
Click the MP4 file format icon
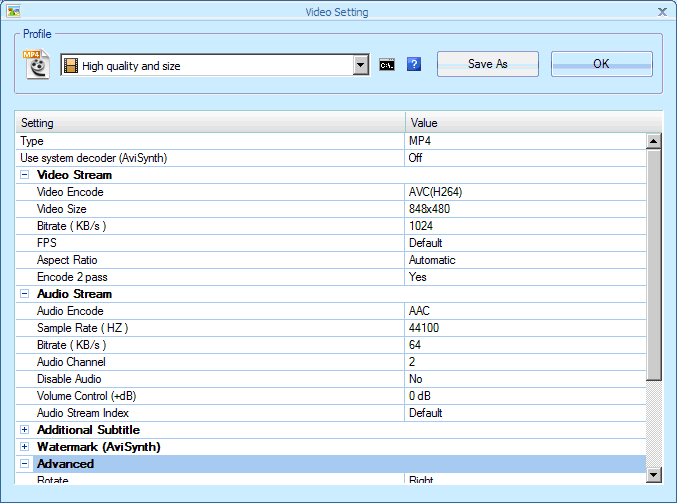coord(36,65)
